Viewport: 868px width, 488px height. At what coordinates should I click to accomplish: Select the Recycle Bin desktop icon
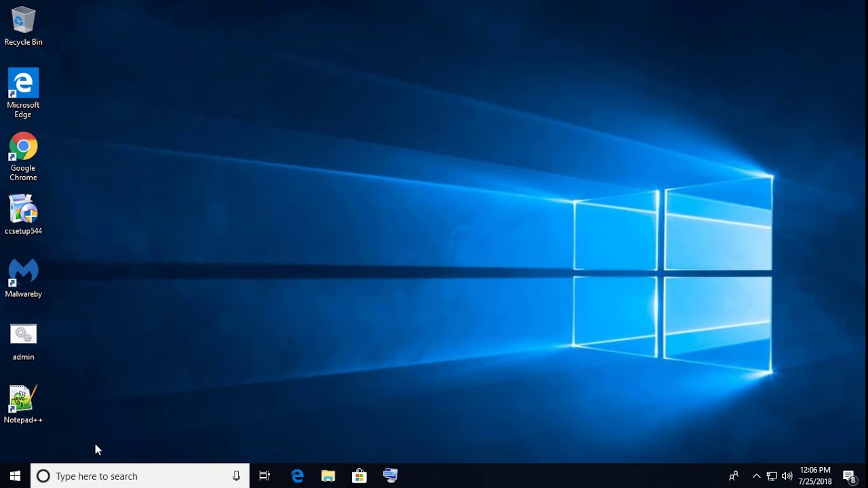click(23, 26)
